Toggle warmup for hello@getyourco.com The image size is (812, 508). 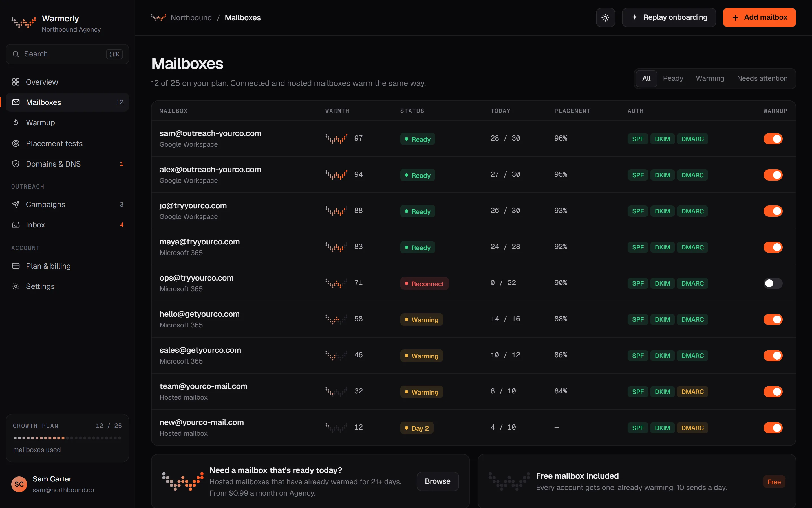coord(773,319)
